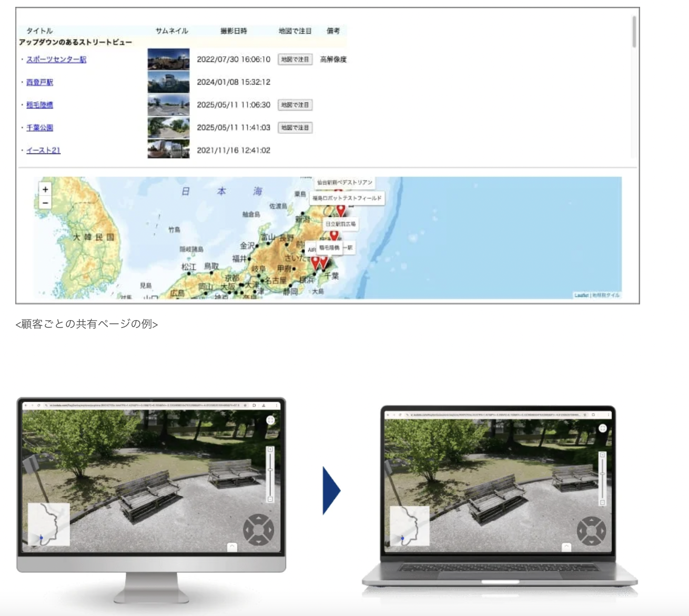Open the スポーツセンター駅 street view link
The height and width of the screenshot is (616, 689).
point(56,59)
